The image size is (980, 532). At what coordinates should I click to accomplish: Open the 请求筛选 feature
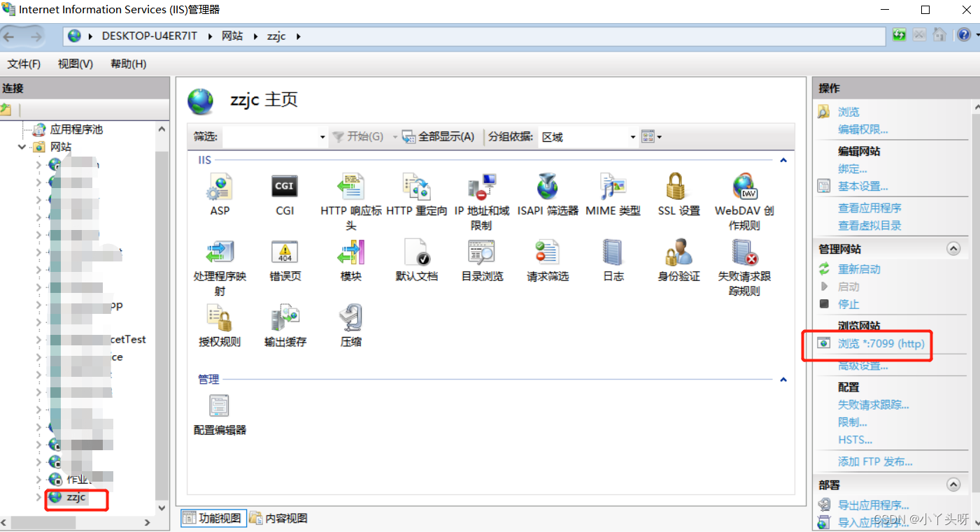pos(548,261)
